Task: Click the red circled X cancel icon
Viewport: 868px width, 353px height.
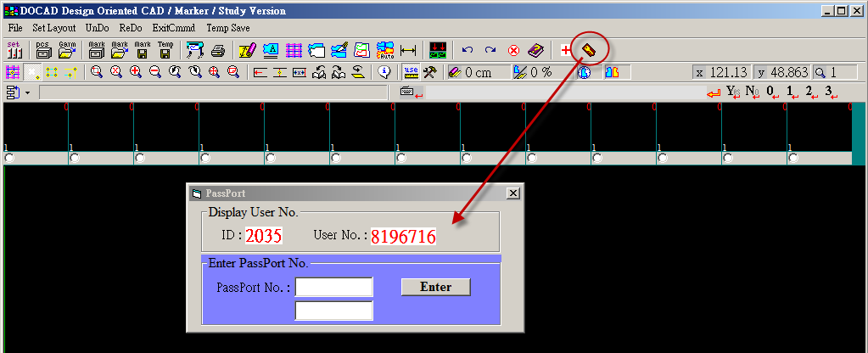Action: coord(513,51)
